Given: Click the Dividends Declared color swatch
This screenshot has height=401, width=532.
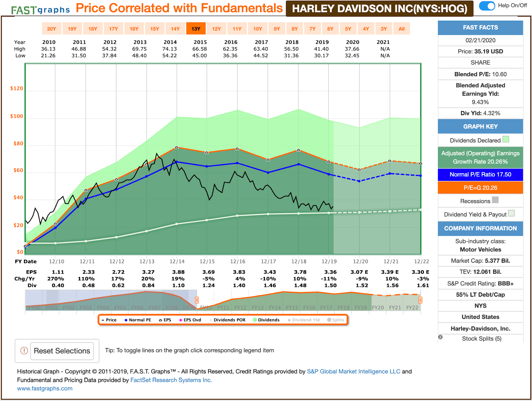Looking at the screenshot, I should [x=506, y=140].
